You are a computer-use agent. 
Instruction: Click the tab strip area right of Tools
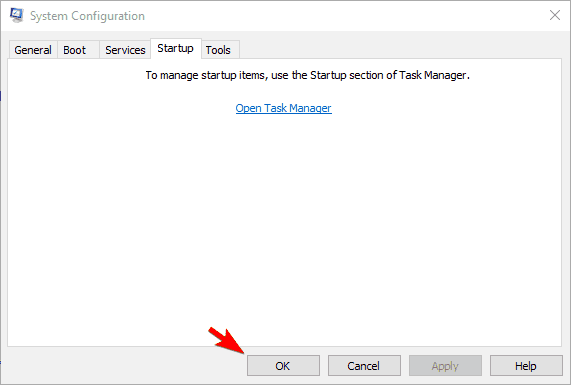click(x=401, y=49)
